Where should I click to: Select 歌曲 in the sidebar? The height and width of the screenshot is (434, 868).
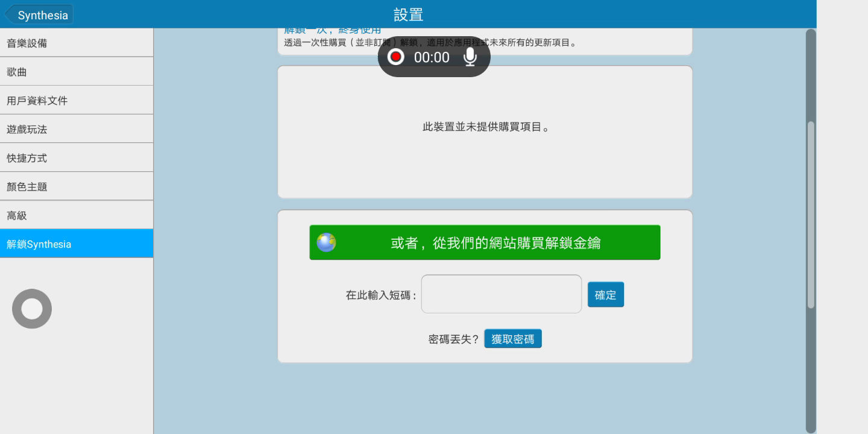coord(77,72)
